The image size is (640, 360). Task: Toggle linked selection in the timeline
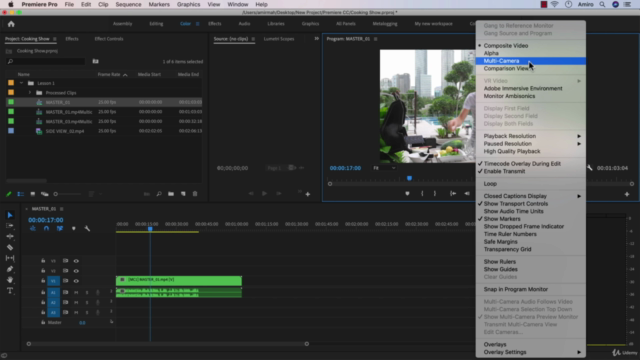click(x=60, y=229)
